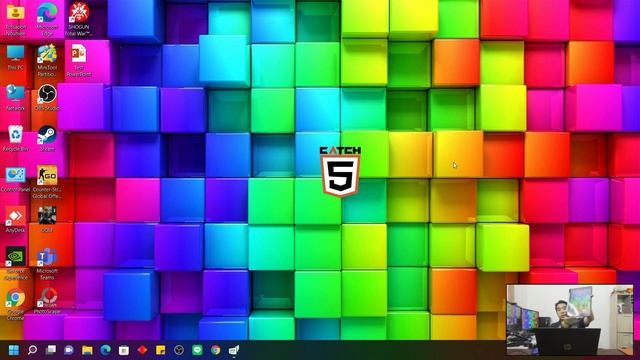Select the GeForce Experience shortcut
This screenshot has width=640, height=360.
(16, 263)
